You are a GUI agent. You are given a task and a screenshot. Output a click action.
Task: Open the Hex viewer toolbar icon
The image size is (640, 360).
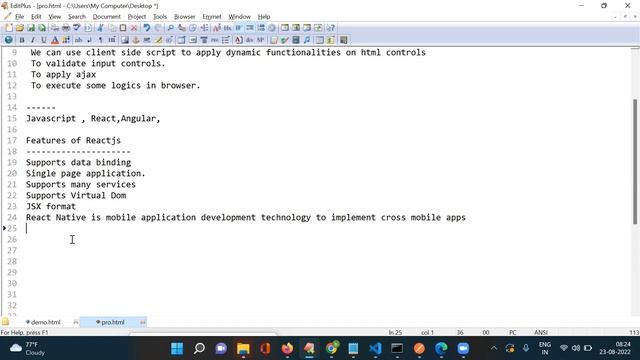click(228, 28)
